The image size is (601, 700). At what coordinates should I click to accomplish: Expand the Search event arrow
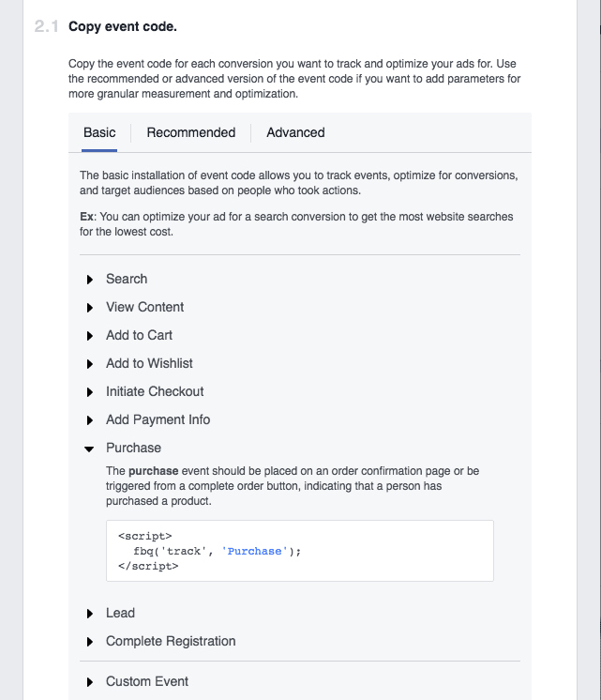[x=90, y=280]
